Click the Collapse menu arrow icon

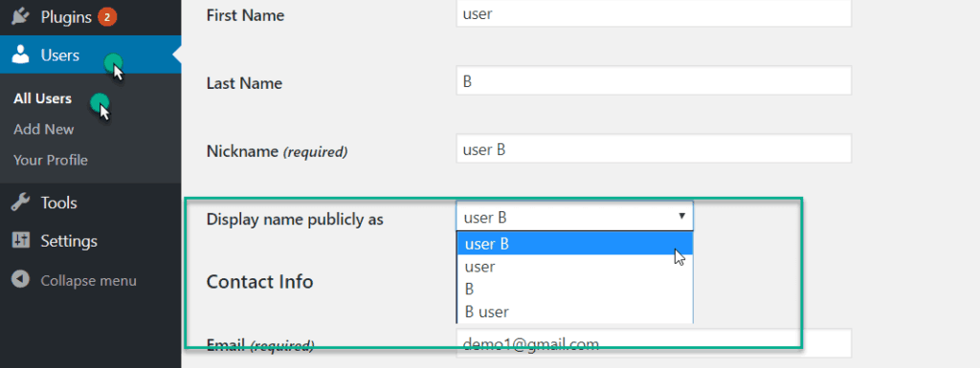21,279
